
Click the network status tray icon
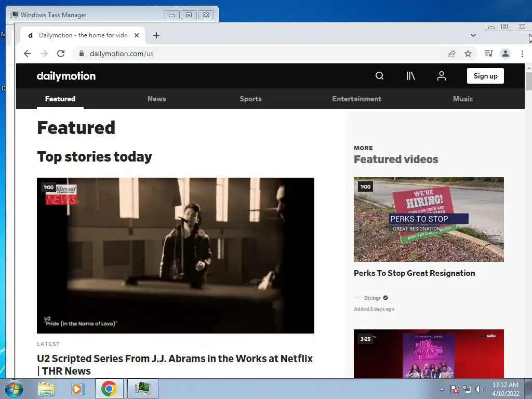[x=467, y=389]
